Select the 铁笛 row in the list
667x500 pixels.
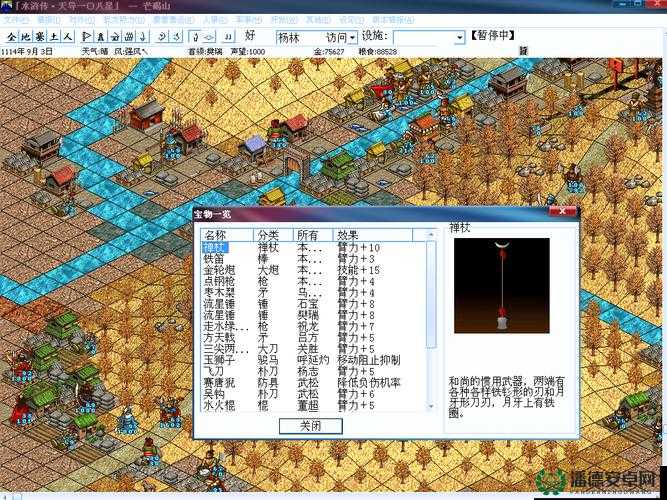(313, 259)
